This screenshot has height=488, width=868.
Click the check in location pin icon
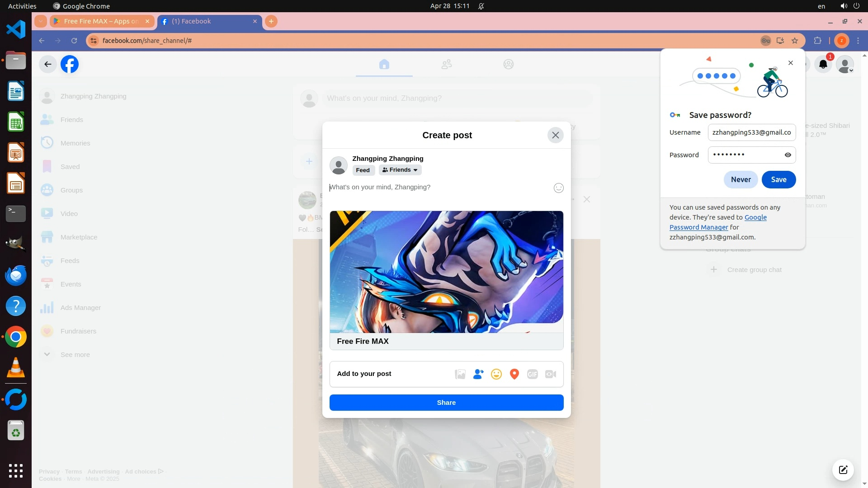(514, 374)
